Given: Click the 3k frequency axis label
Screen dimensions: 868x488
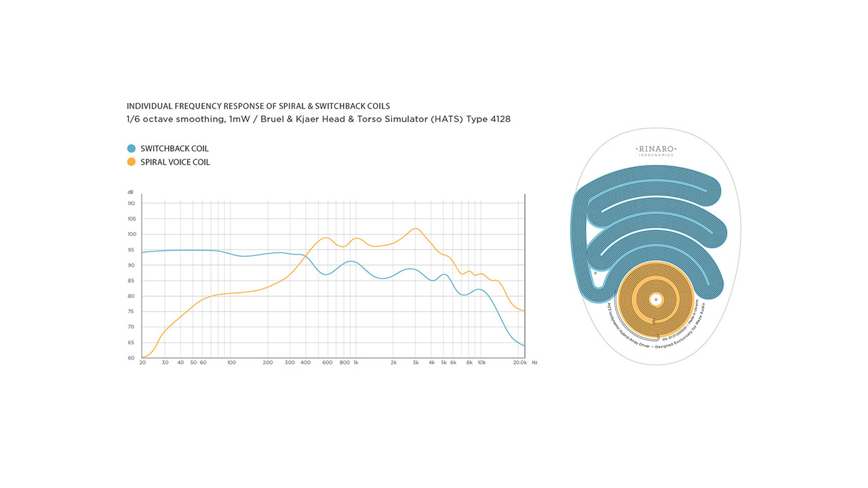Looking at the screenshot, I should tap(416, 363).
